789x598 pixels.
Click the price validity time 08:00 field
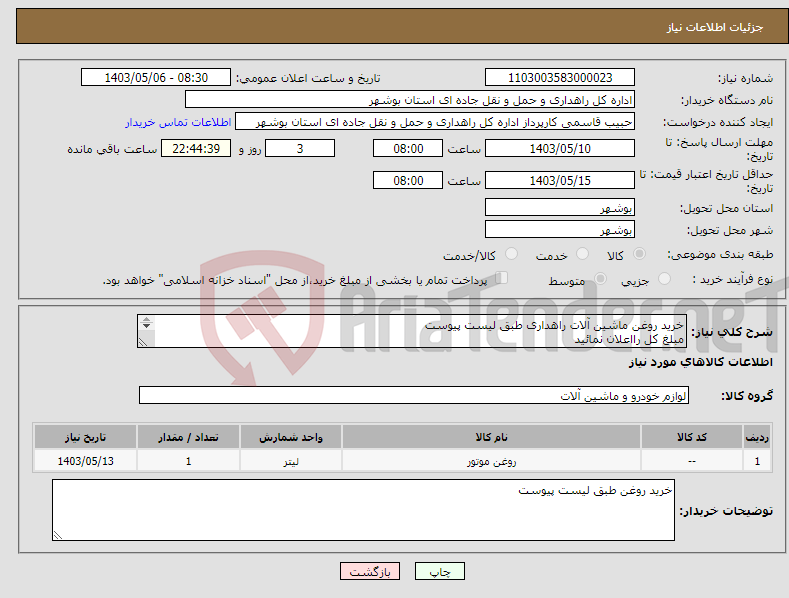point(408,180)
